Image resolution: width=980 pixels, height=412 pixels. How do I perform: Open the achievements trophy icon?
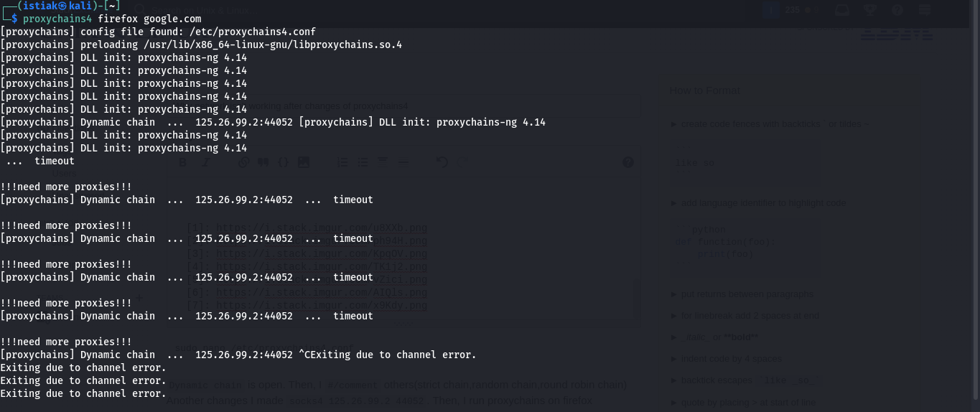click(870, 10)
